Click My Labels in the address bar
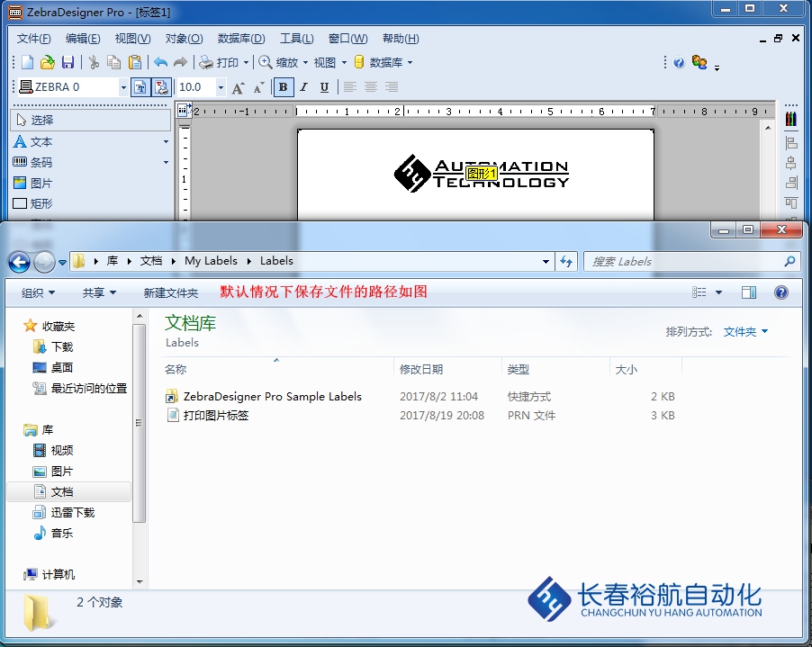 (211, 261)
